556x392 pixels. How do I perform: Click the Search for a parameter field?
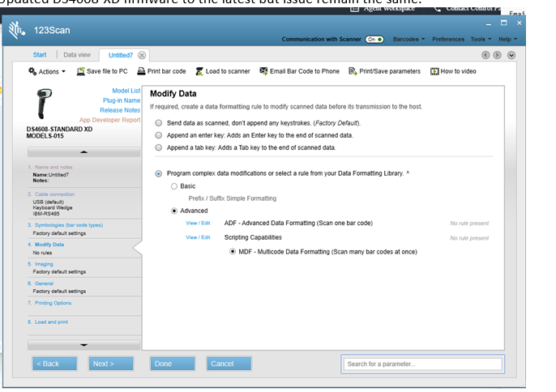tap(423, 364)
